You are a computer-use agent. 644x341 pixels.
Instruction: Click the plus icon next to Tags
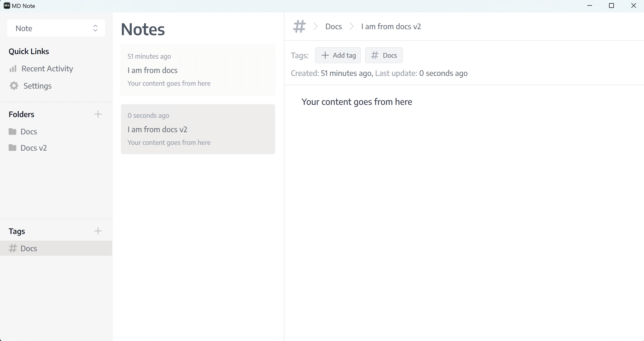tap(98, 231)
